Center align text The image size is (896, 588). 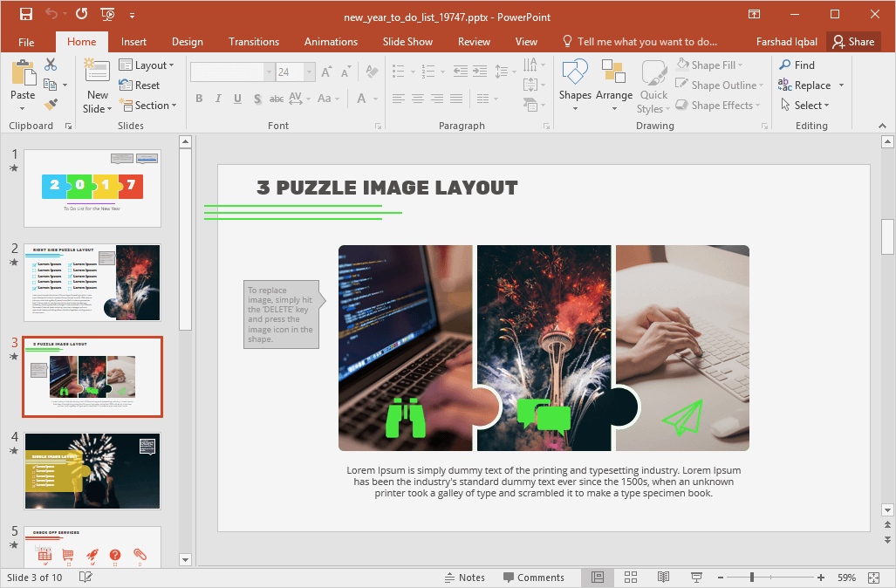(418, 99)
